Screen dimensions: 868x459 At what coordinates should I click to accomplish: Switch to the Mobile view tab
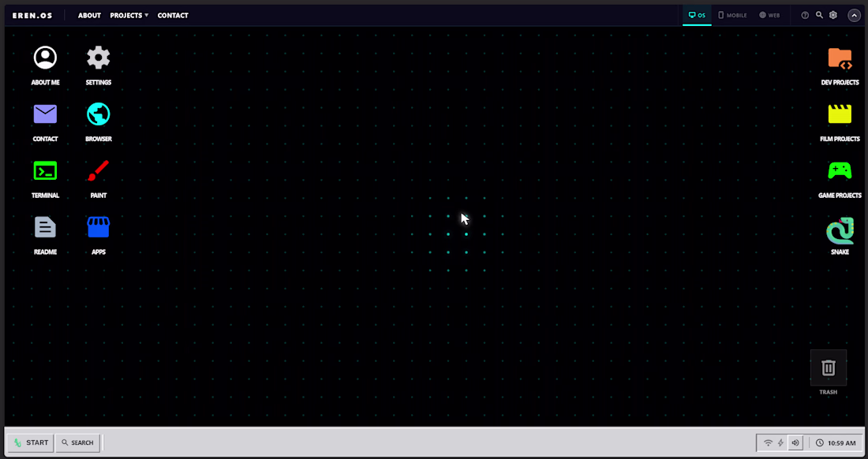[x=732, y=16]
